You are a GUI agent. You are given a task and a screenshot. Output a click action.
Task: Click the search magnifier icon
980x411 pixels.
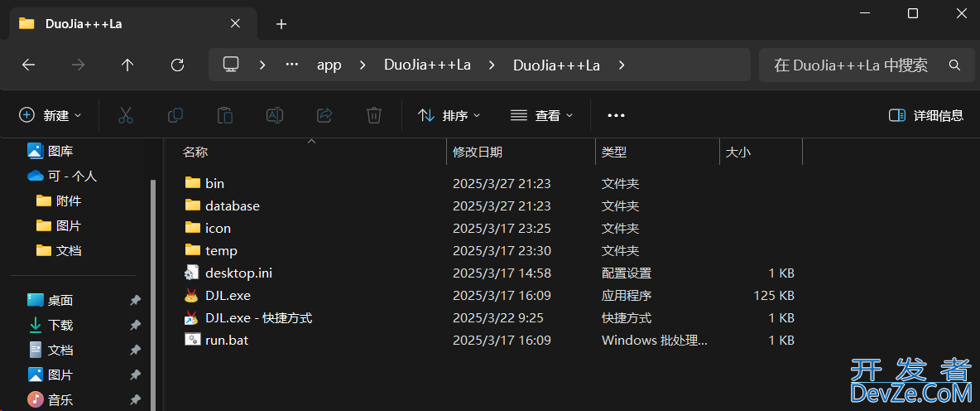tap(954, 65)
